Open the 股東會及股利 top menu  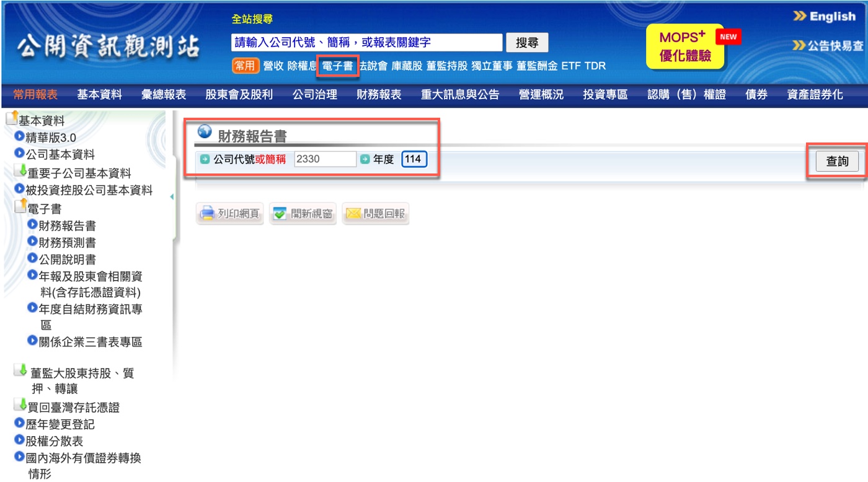click(239, 95)
